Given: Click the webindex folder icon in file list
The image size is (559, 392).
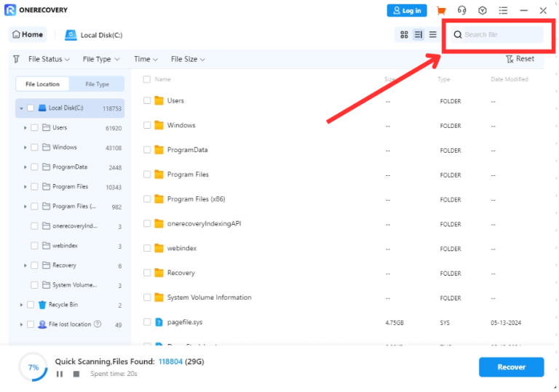Looking at the screenshot, I should (x=159, y=249).
